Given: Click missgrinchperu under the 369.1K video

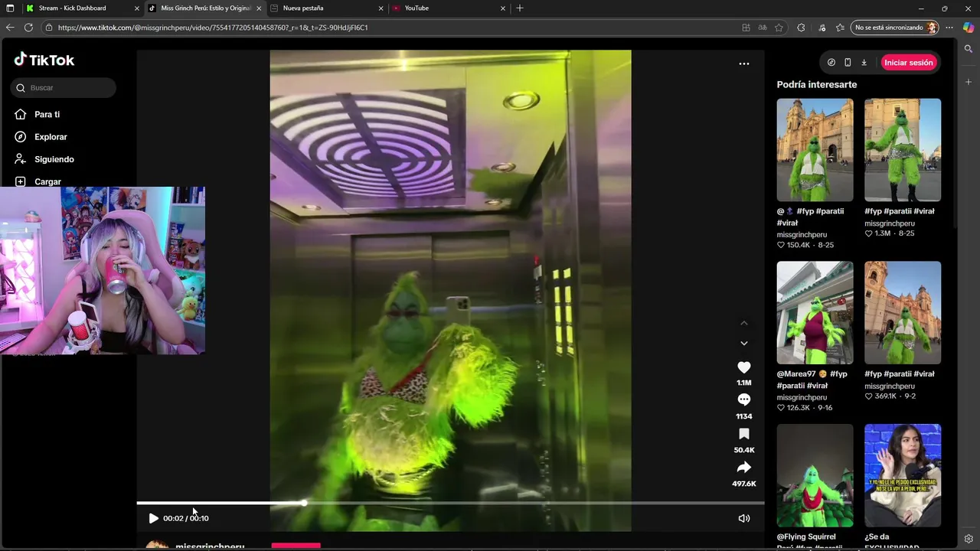Looking at the screenshot, I should (890, 386).
